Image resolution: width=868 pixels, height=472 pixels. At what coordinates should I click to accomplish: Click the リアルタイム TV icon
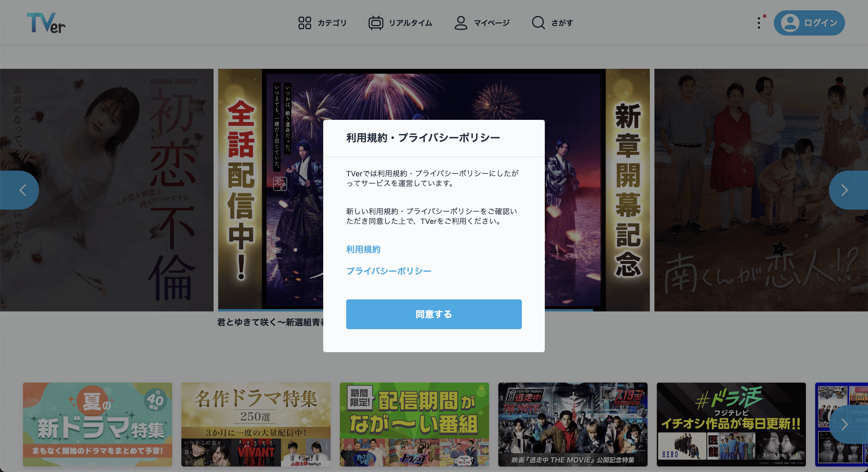click(376, 23)
